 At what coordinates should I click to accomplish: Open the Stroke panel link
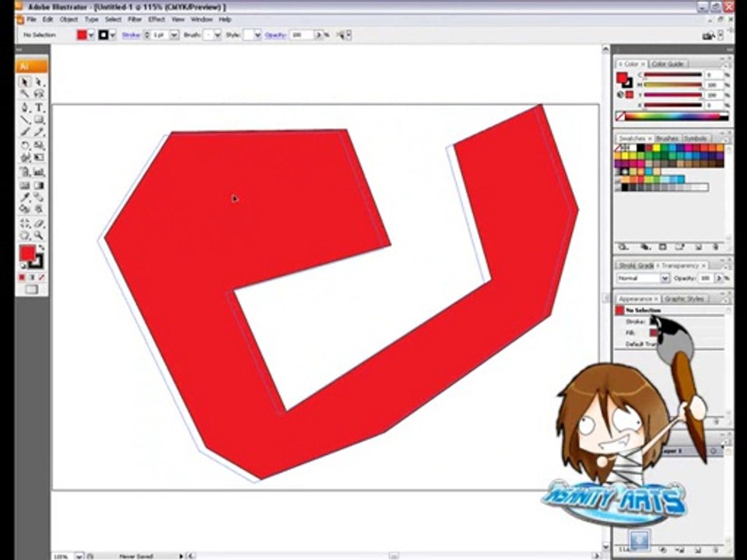(x=131, y=35)
